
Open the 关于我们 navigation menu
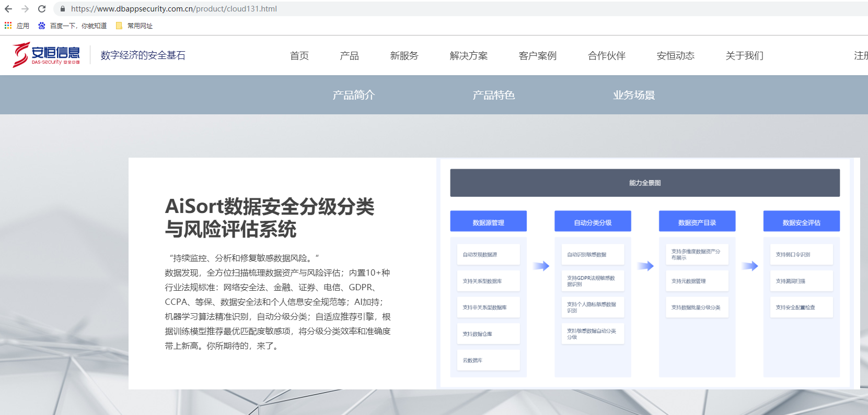pos(745,55)
